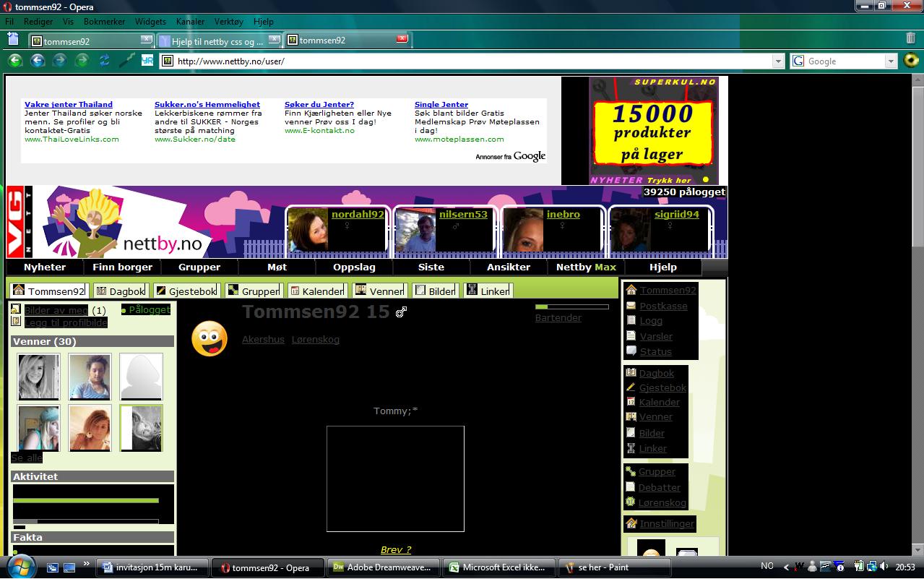
Task: Click Bilder av meg link
Action: pos(56,310)
